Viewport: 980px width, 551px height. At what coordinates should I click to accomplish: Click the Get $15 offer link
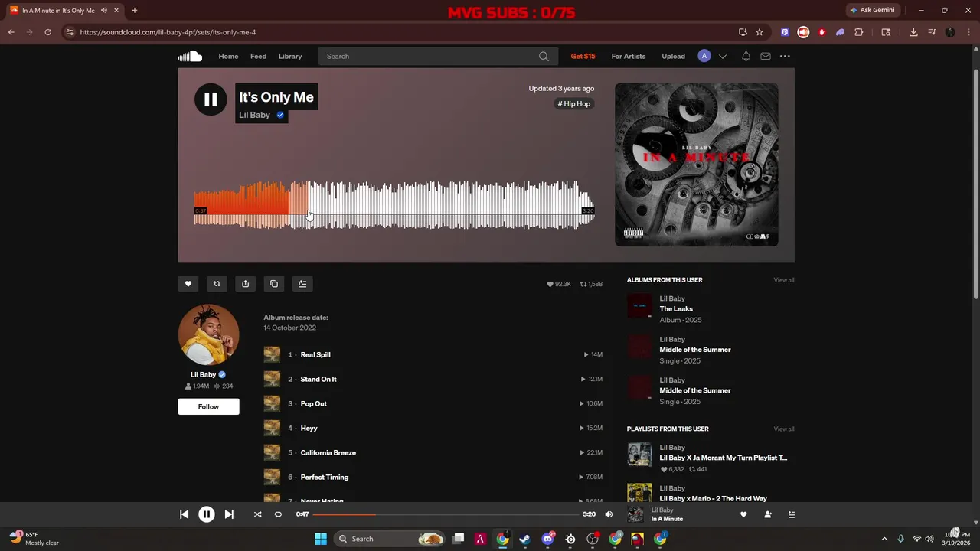[583, 56]
